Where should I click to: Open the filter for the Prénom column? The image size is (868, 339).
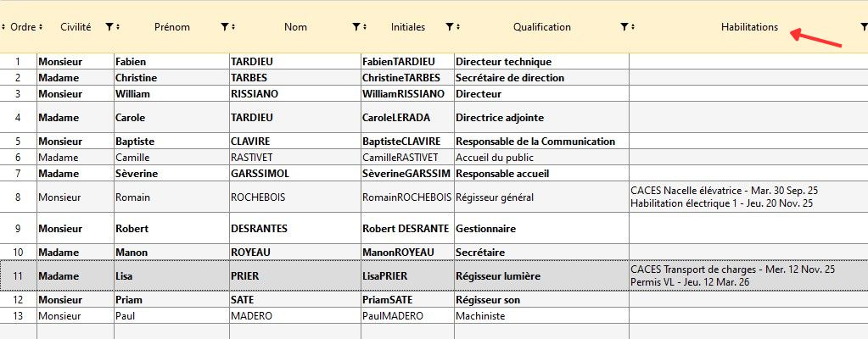coord(224,27)
